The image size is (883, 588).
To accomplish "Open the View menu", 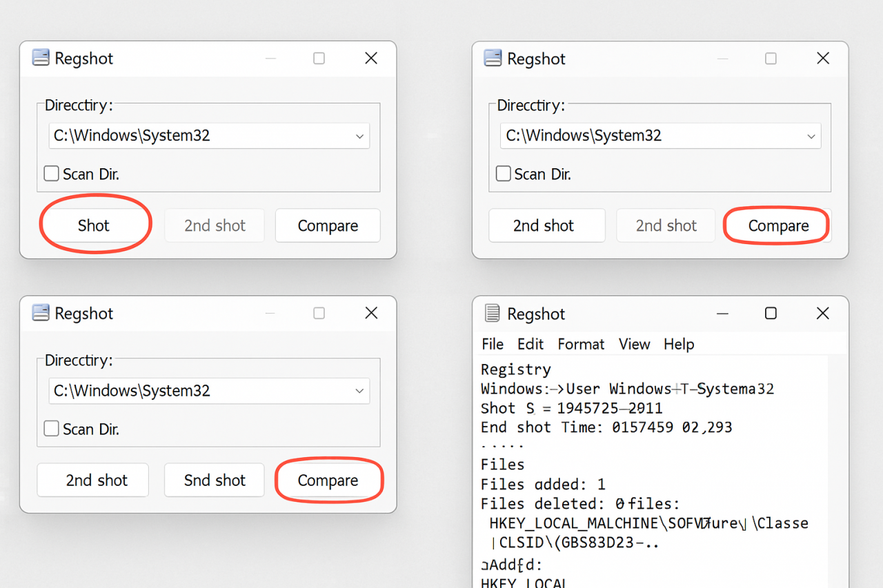I will click(634, 344).
